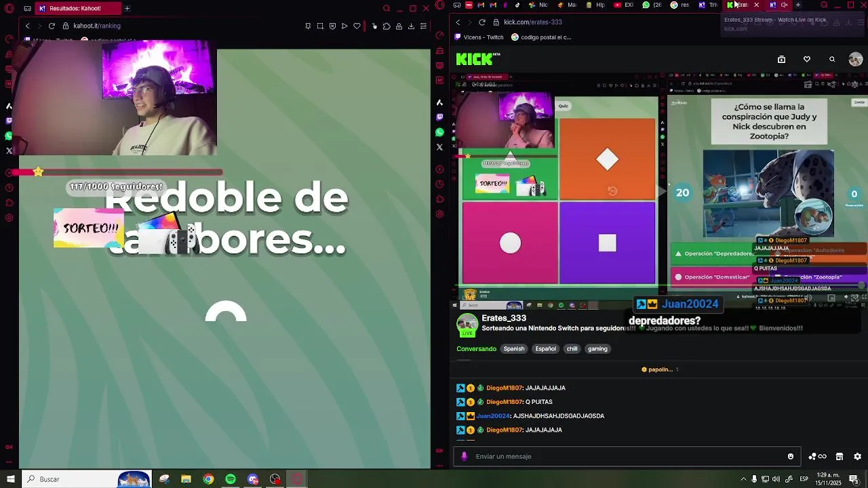Go back in the Kick browser window
The height and width of the screenshot is (488, 868).
pos(458,22)
